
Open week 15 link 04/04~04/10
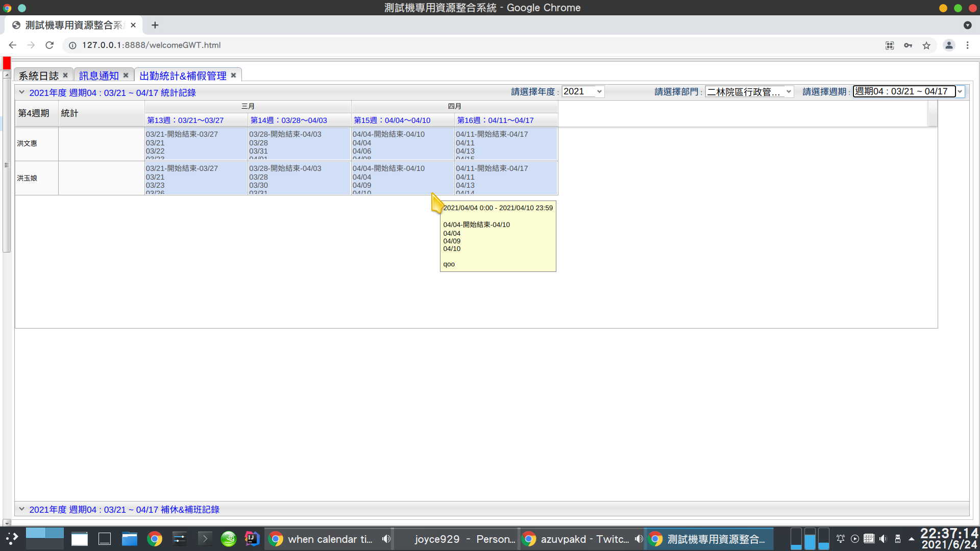pyautogui.click(x=392, y=120)
